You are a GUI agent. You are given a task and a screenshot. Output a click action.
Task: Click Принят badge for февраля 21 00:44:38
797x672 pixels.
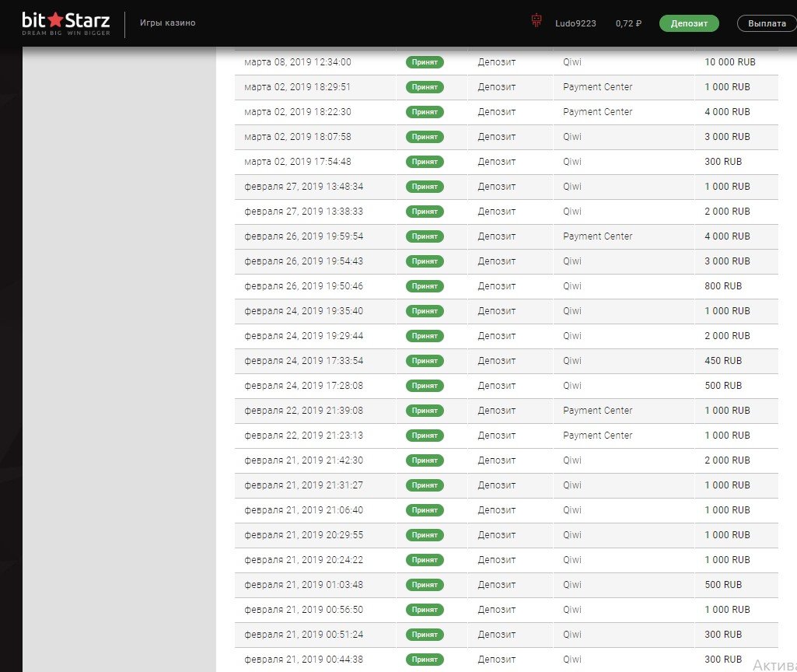pyautogui.click(x=425, y=660)
